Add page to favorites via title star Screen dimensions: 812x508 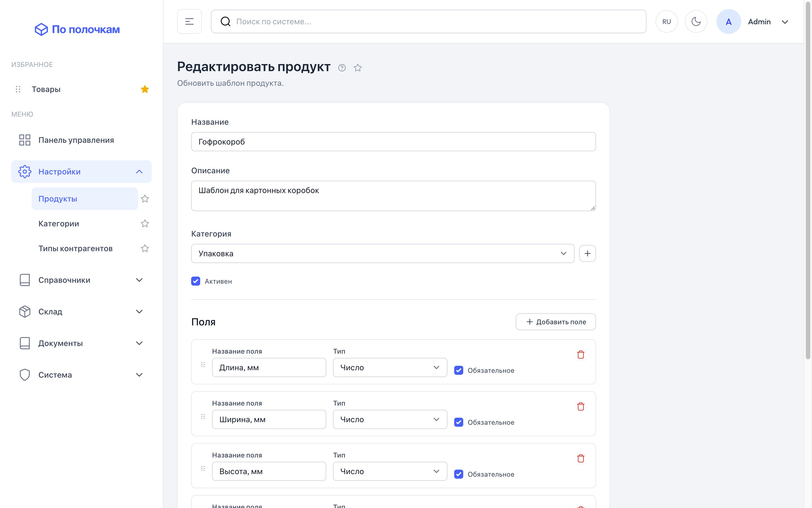point(358,68)
